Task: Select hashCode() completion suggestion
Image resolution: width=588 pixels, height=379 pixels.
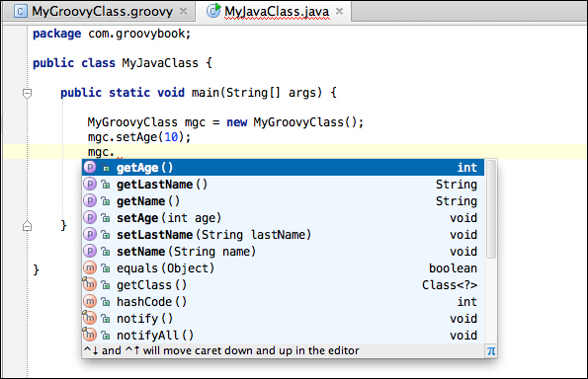Action: (283, 302)
